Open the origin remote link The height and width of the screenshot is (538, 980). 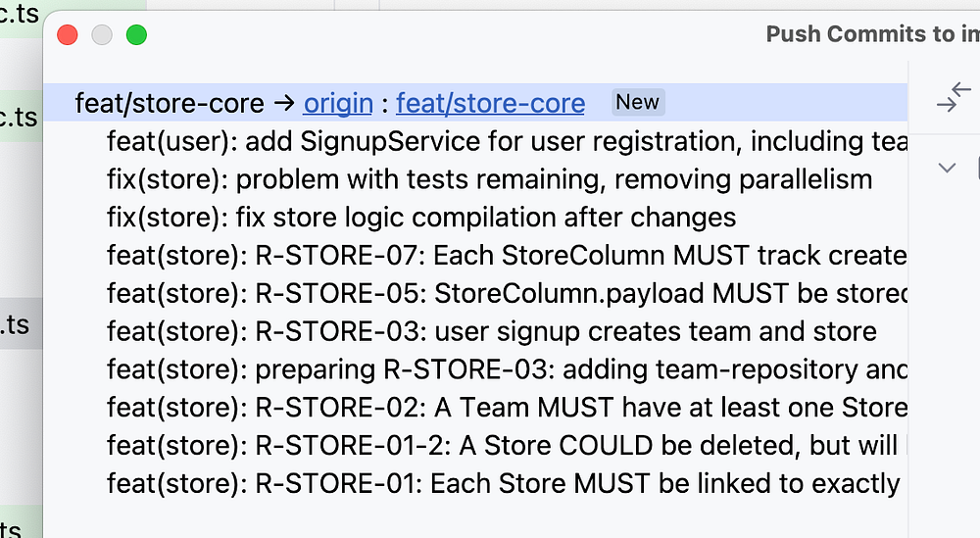pyautogui.click(x=338, y=103)
